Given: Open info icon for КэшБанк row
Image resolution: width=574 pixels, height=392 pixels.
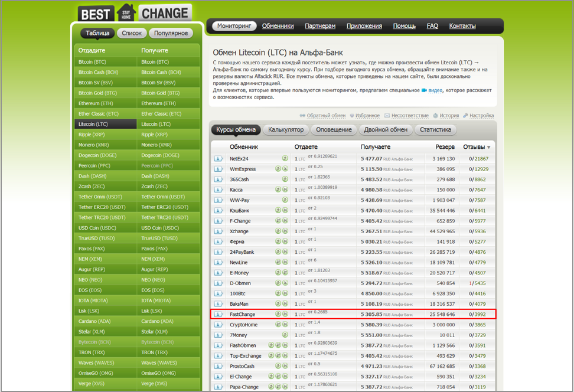Looking at the screenshot, I should [218, 210].
